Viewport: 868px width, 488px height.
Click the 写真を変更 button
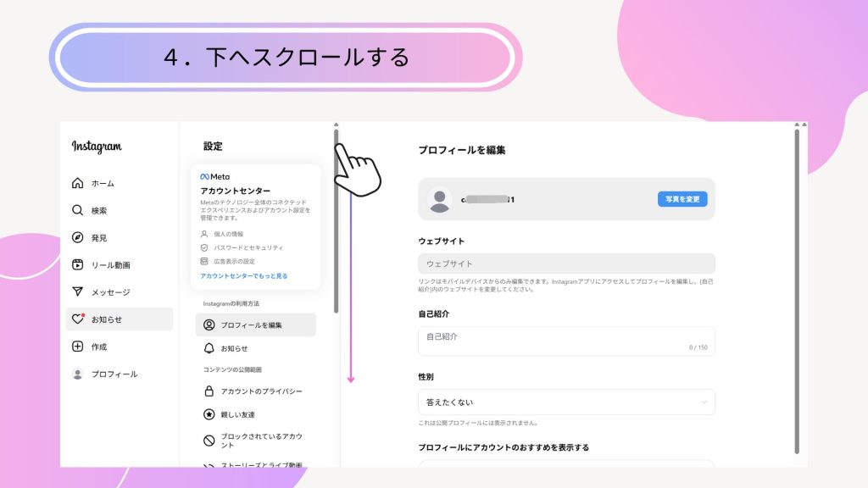click(682, 199)
